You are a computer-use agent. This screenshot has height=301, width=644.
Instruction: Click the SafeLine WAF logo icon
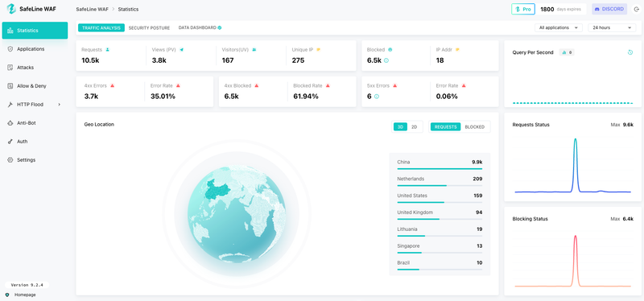coord(11,9)
